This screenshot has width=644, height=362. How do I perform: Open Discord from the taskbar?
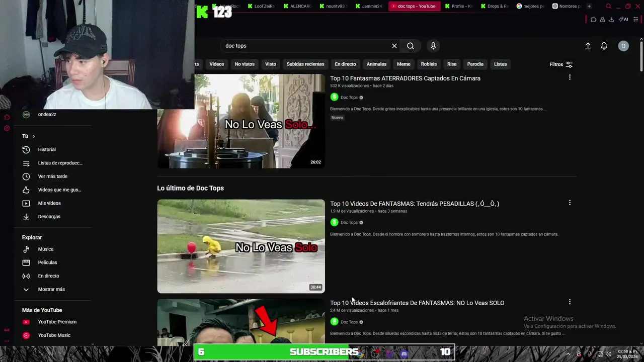(x=404, y=354)
